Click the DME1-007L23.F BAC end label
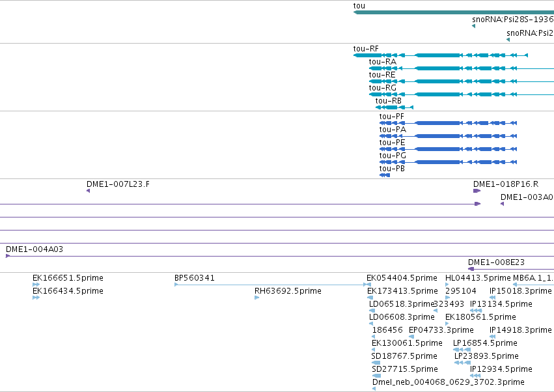 [x=118, y=184]
